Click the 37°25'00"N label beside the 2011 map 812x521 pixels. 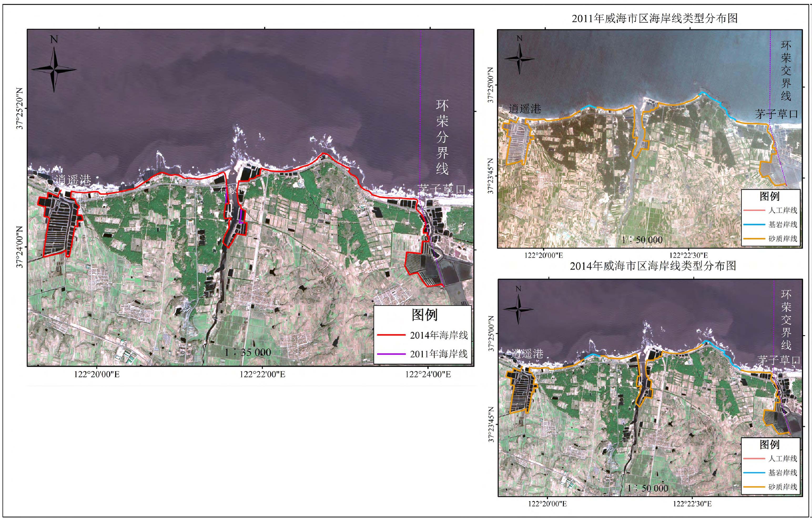491,84
